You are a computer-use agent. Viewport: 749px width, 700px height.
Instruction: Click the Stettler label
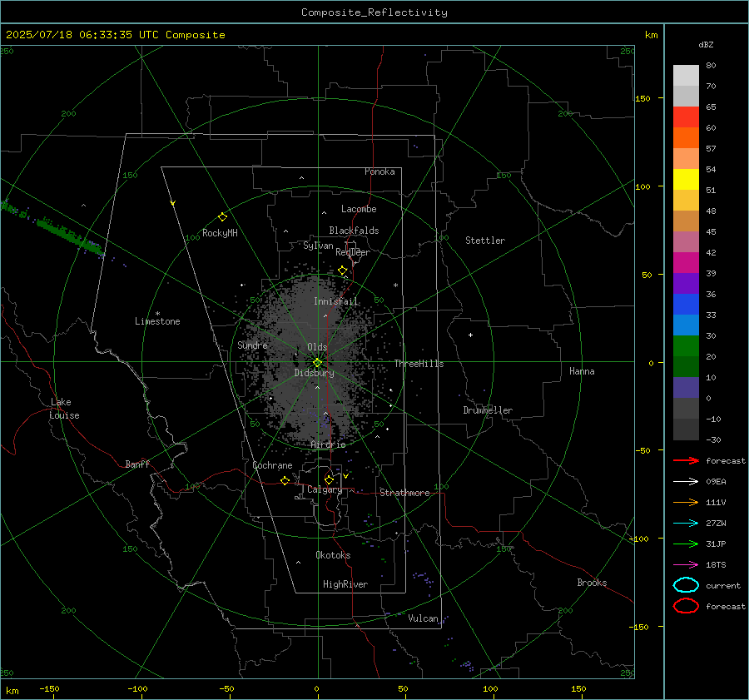[x=485, y=241]
